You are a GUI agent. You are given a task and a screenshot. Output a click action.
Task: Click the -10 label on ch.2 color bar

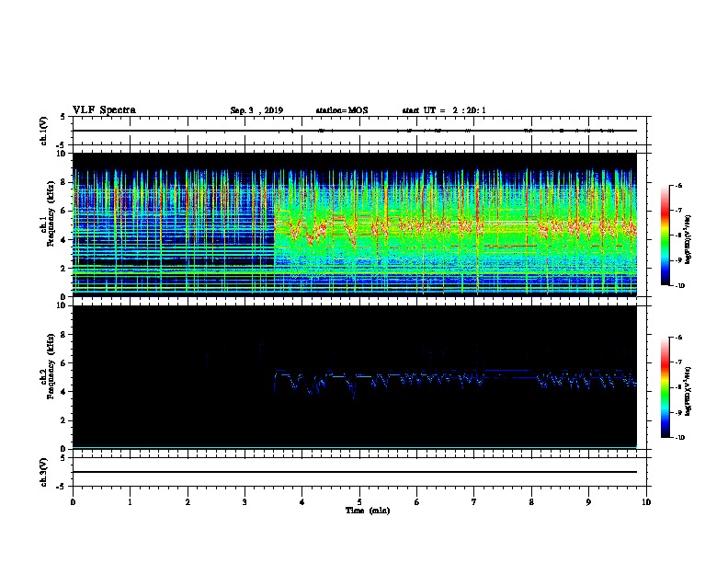(680, 438)
